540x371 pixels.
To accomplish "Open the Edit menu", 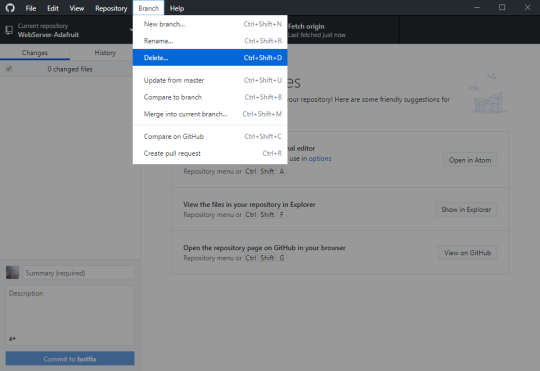I will pos(53,8).
